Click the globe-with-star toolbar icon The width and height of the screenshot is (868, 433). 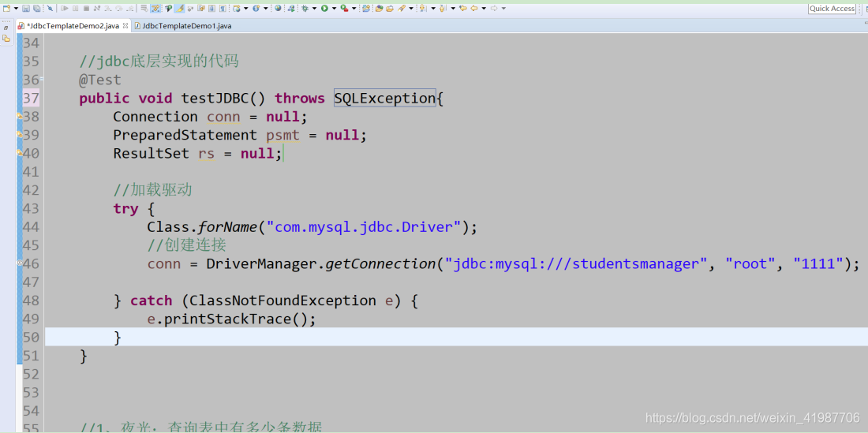(237, 9)
